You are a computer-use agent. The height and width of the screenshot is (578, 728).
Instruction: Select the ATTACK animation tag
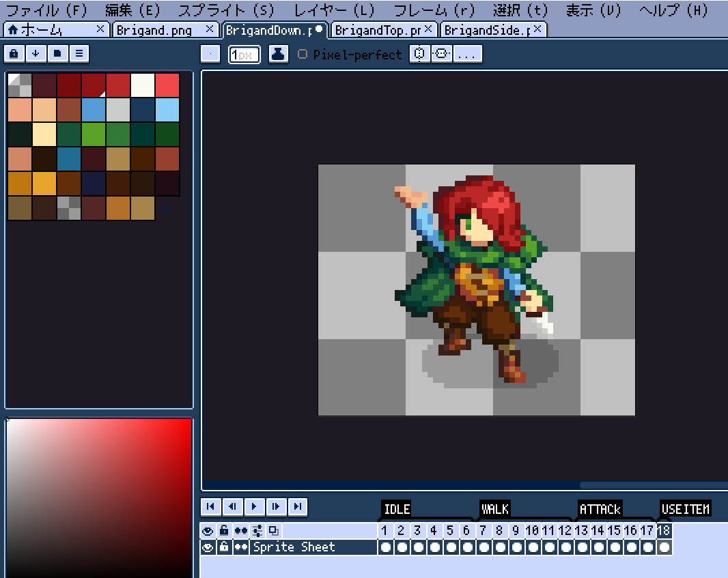(600, 509)
